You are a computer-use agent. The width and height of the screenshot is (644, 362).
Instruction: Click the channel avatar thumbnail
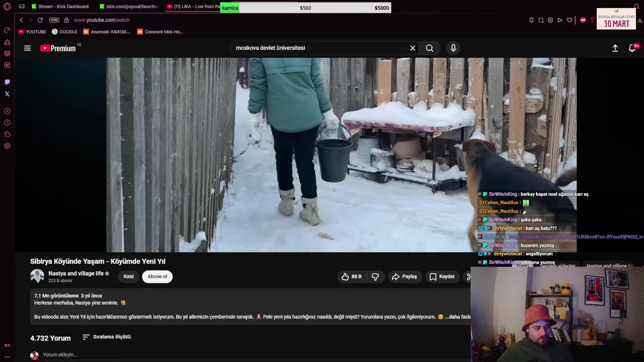[x=37, y=276]
